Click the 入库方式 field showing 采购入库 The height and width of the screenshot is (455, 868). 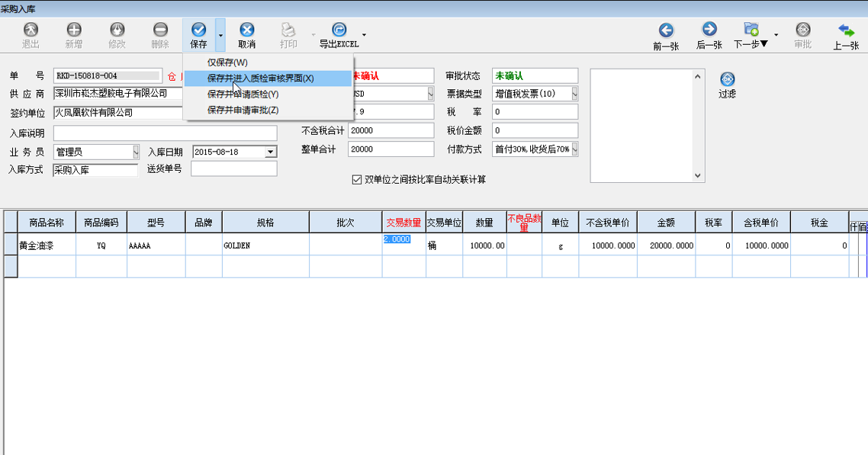pyautogui.click(x=95, y=170)
